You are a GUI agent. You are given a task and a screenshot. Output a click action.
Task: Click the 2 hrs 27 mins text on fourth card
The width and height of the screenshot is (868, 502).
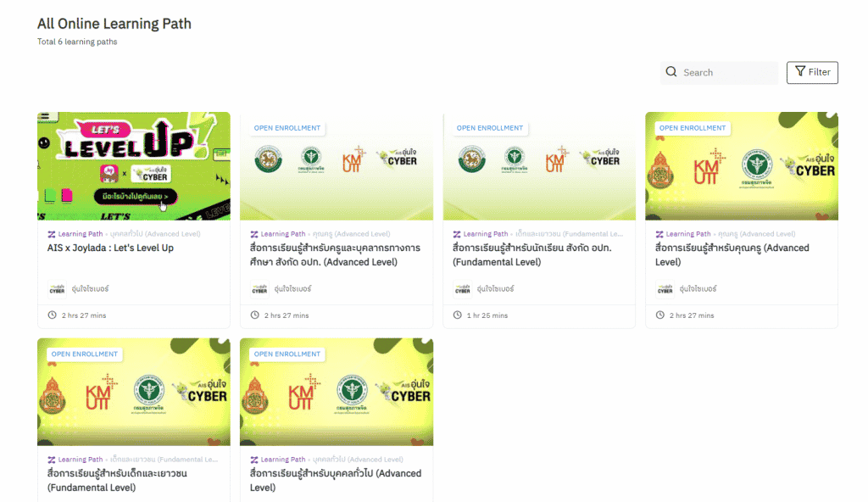(x=692, y=315)
